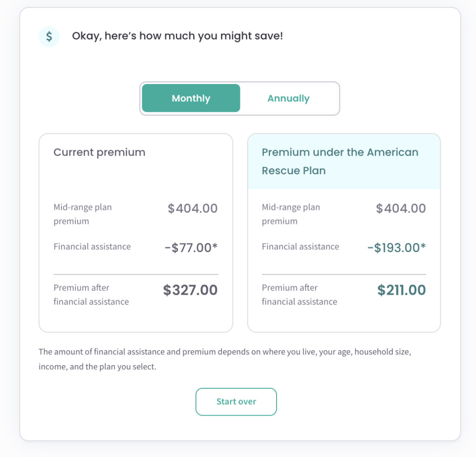Switch to Annually view
476x457 pixels.
288,98
